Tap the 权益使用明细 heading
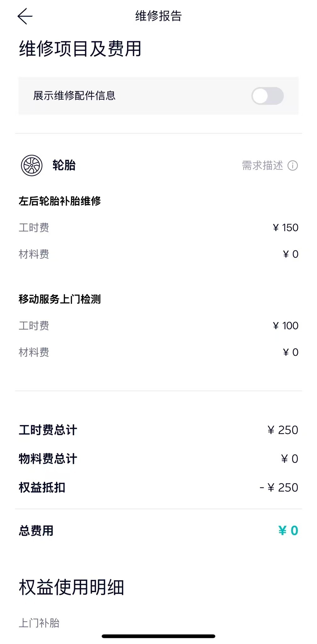317x644 pixels. pos(72,587)
